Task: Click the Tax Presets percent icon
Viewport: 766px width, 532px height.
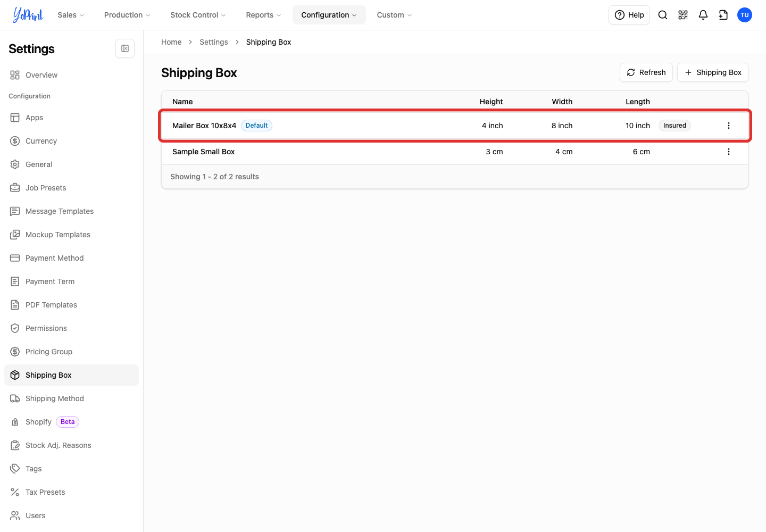Action: point(15,492)
